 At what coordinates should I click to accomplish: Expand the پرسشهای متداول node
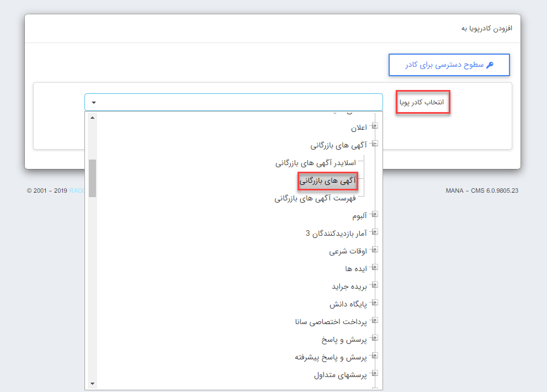click(x=375, y=373)
